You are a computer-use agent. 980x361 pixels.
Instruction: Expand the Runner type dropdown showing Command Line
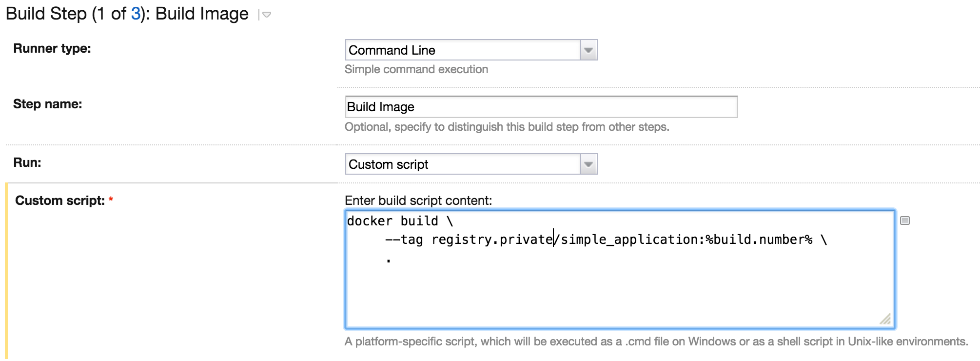(471, 50)
